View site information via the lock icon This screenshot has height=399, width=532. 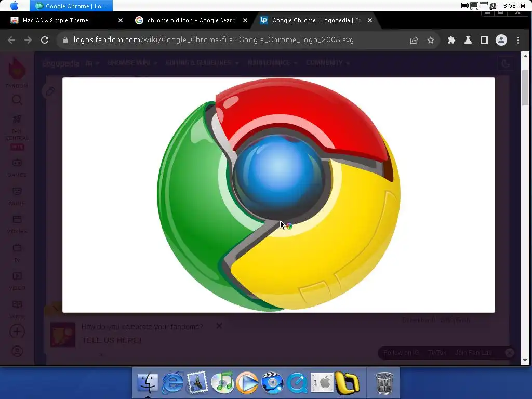tap(65, 40)
